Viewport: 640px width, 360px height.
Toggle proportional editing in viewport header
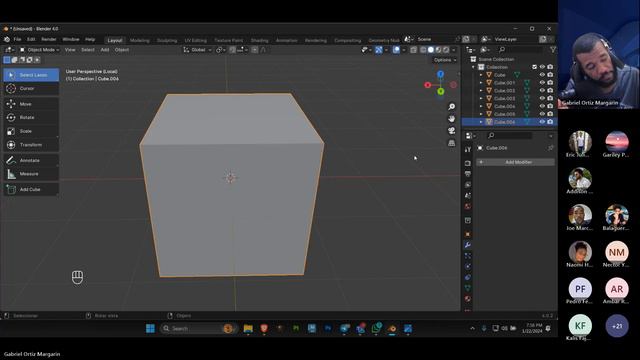pyautogui.click(x=255, y=50)
